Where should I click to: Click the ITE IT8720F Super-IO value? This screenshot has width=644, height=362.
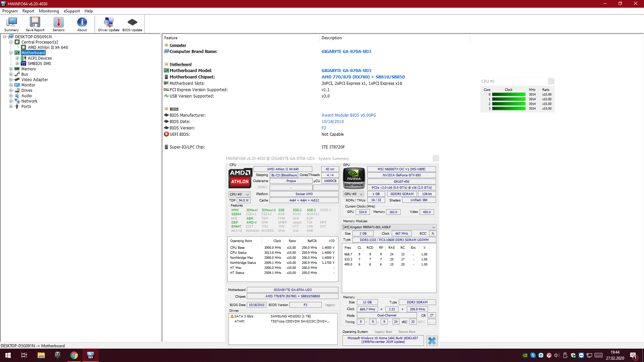point(333,147)
